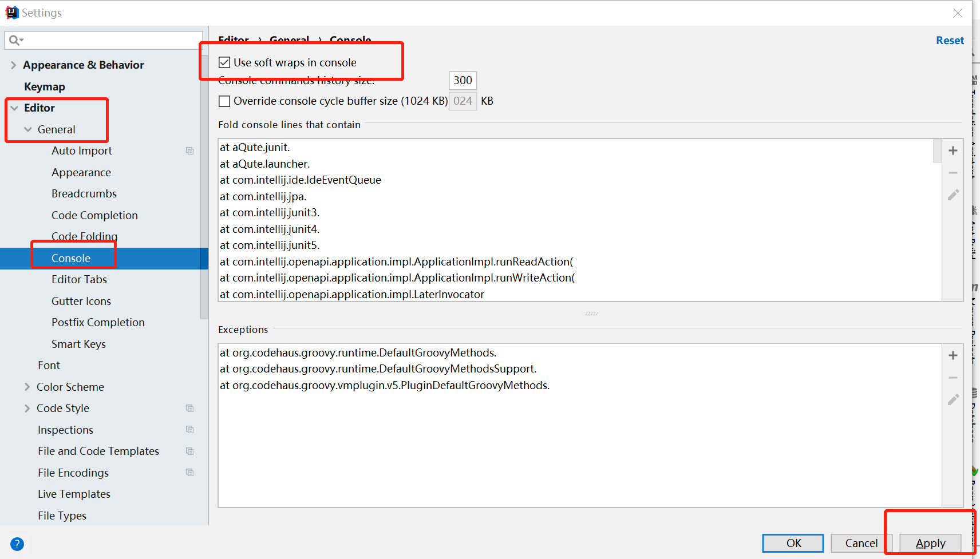Screen dimensions: 980x559
Task: Open Inspections settings
Action: (x=65, y=430)
